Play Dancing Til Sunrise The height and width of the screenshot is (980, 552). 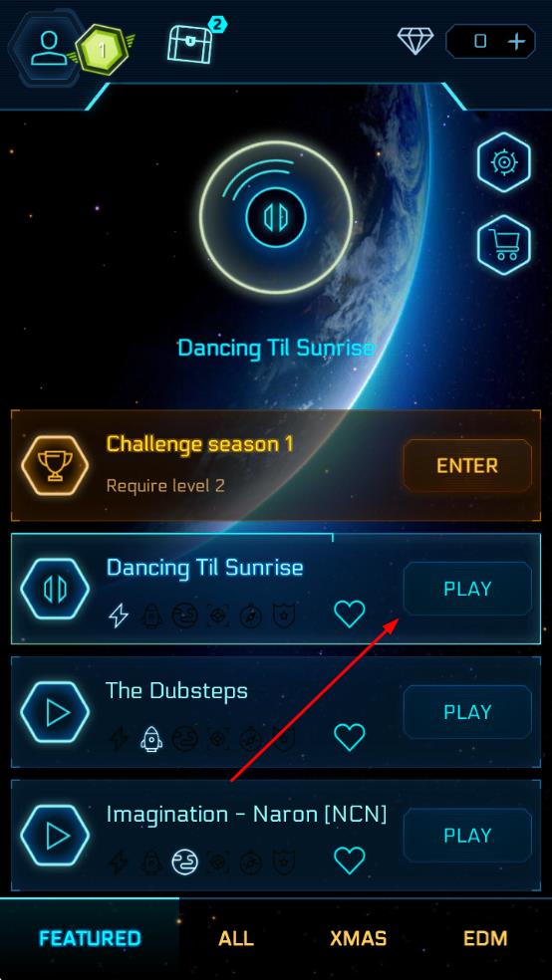pos(467,589)
